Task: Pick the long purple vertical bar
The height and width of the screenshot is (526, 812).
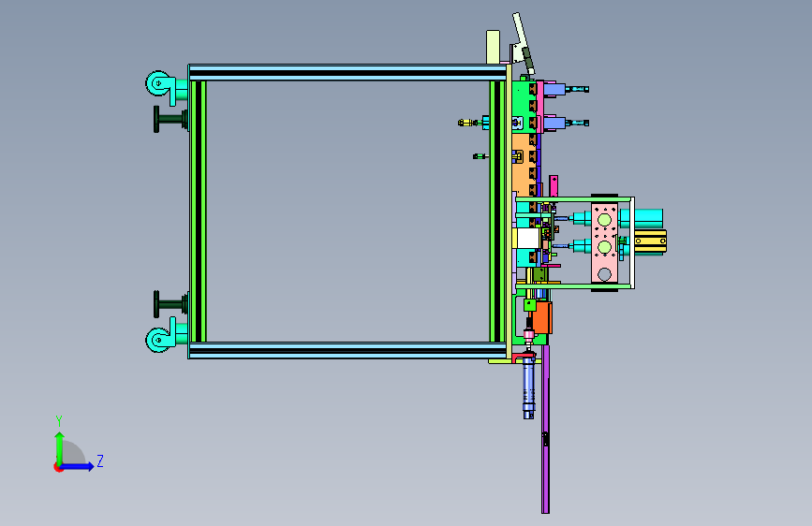Action: 545,429
